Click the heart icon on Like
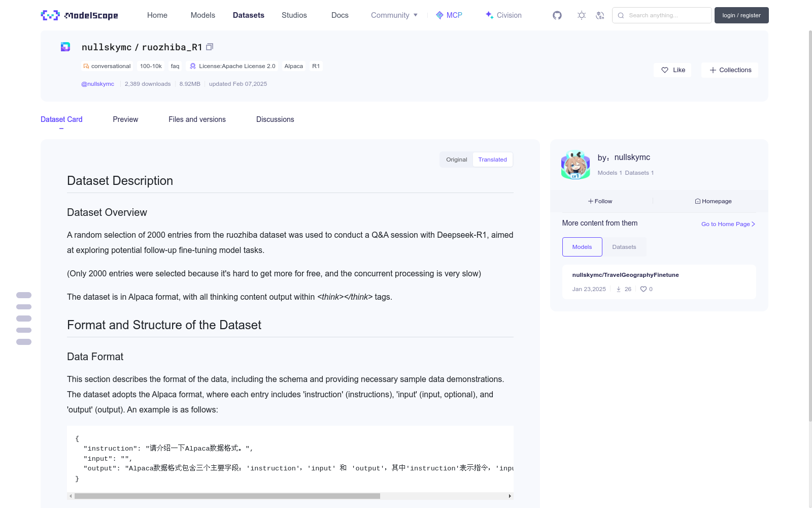The height and width of the screenshot is (508, 812). click(665, 70)
